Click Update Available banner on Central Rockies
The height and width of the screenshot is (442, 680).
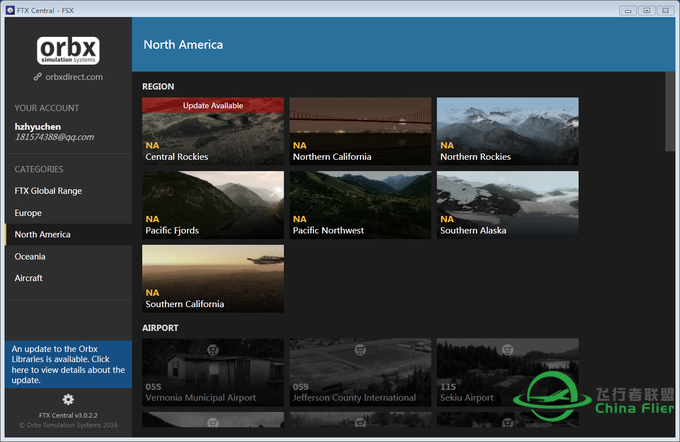(x=213, y=105)
